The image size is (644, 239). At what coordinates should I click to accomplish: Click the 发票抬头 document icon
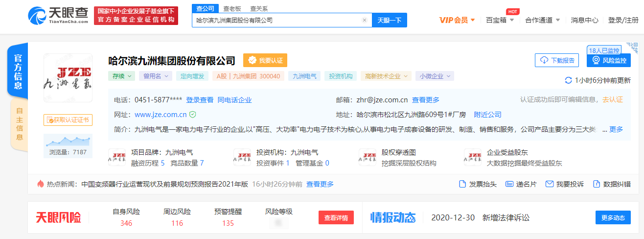pos(462,184)
